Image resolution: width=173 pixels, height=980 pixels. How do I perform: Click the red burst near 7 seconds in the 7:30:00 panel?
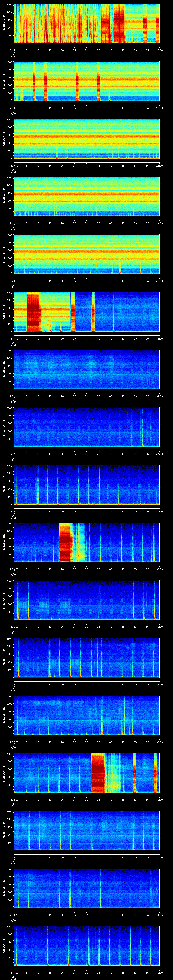[33, 312]
